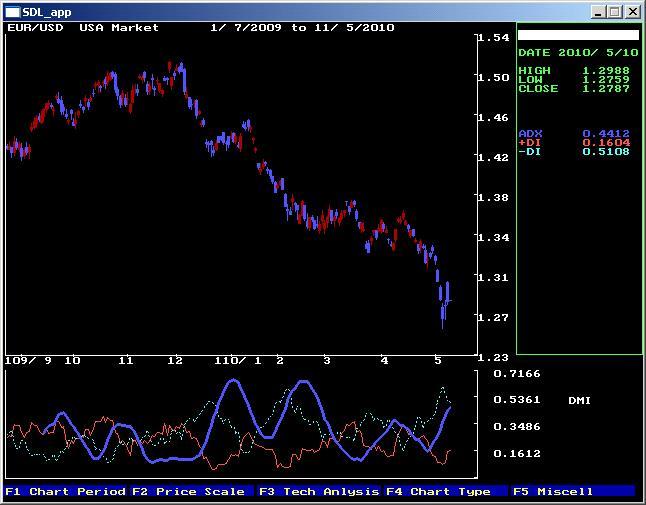The image size is (646, 505).
Task: Minimize the SDL_app window
Action: [x=598, y=12]
